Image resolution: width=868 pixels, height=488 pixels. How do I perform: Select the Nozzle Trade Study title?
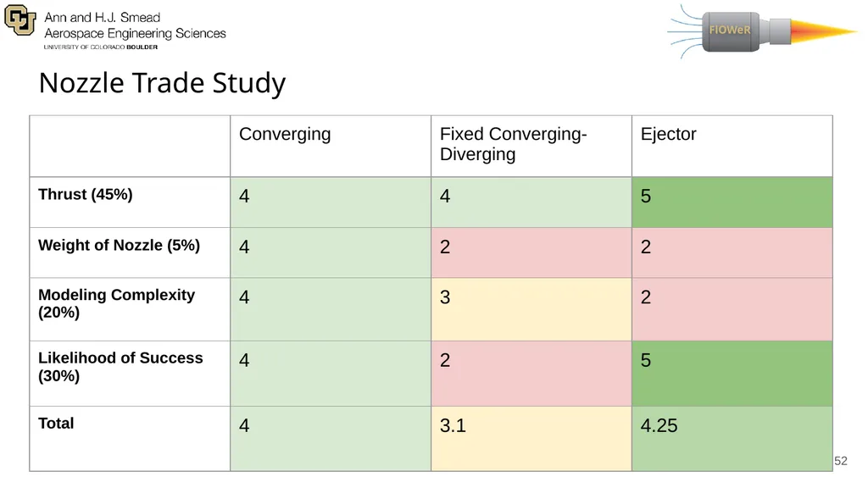pos(162,83)
